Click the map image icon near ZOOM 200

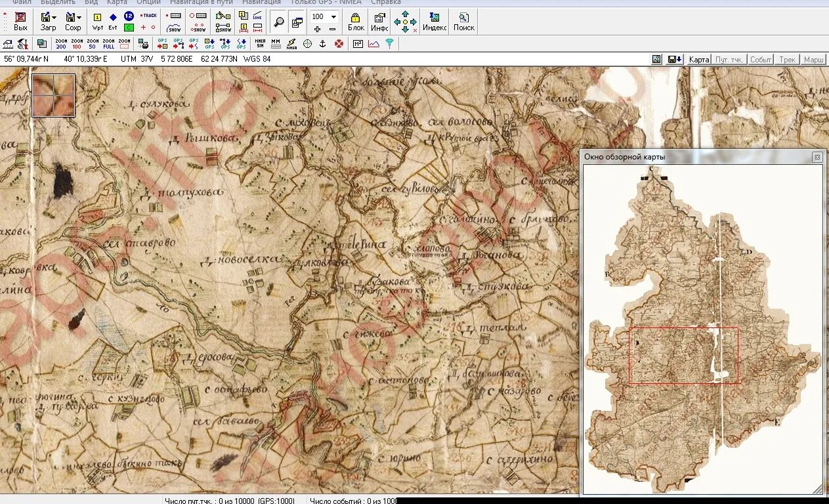(x=42, y=44)
